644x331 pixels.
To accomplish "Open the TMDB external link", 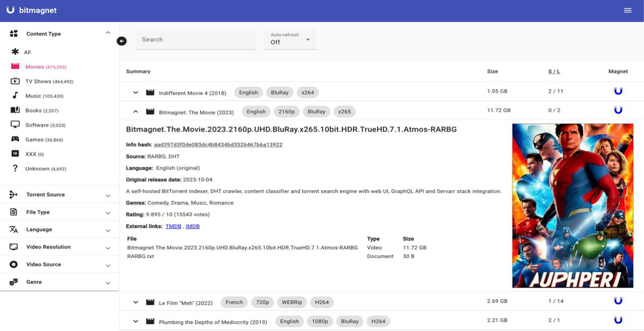I will [174, 226].
